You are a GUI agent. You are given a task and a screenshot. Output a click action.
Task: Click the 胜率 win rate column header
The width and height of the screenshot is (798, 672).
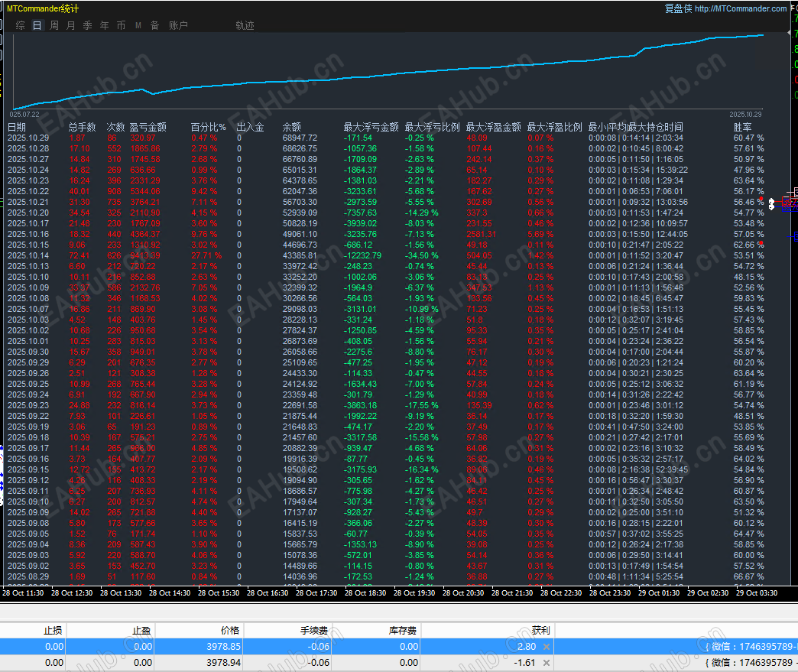tap(742, 127)
